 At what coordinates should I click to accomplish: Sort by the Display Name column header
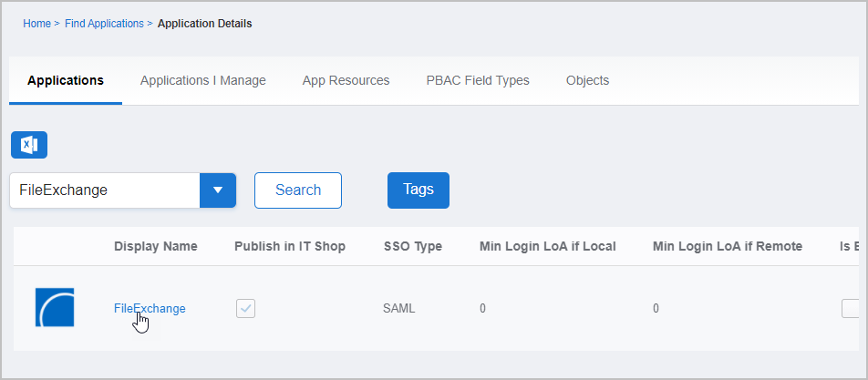point(155,246)
